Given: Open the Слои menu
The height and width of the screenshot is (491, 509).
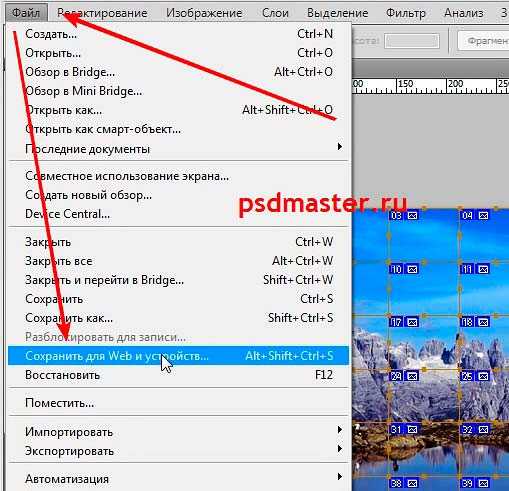Looking at the screenshot, I should [275, 13].
